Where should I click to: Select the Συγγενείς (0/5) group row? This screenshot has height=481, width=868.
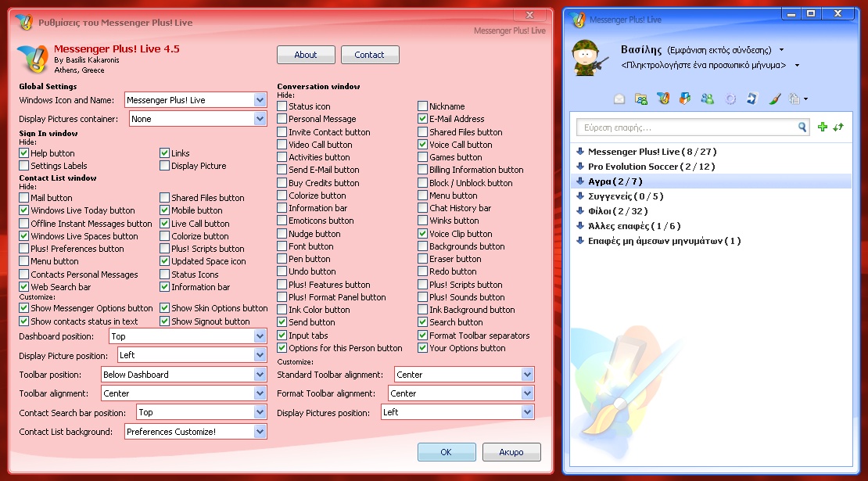pyautogui.click(x=711, y=196)
